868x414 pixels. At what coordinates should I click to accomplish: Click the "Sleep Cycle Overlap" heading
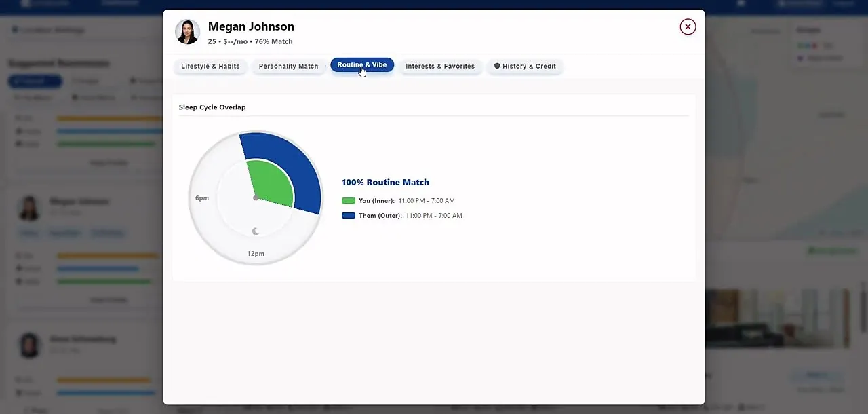pyautogui.click(x=212, y=107)
